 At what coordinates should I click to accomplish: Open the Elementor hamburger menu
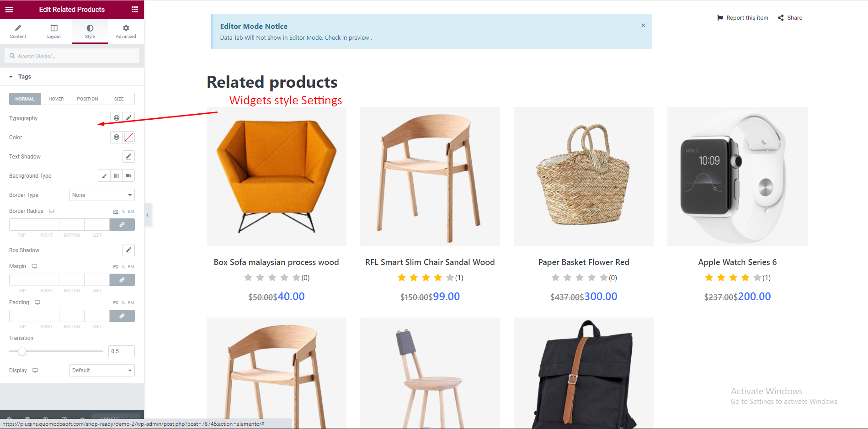(9, 10)
